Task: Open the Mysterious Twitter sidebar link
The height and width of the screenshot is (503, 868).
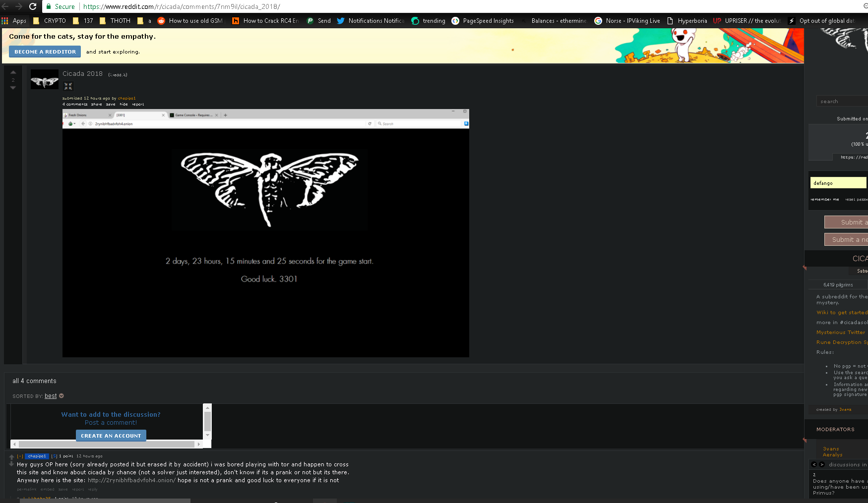Action: coord(841,333)
